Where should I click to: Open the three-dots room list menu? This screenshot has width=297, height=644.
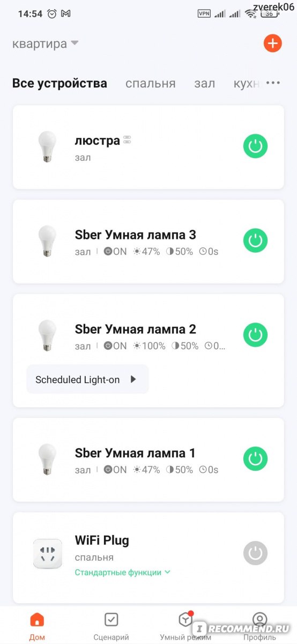point(273,83)
